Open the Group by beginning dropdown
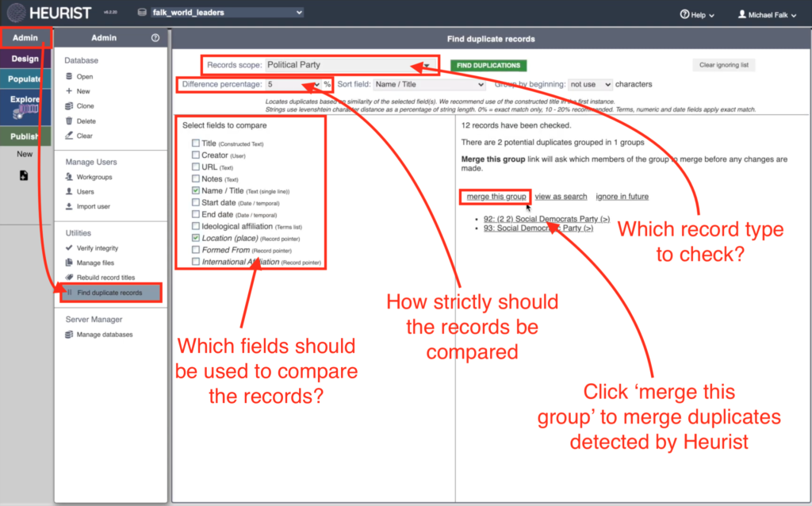Viewport: 812px width, 506px height. (x=590, y=84)
